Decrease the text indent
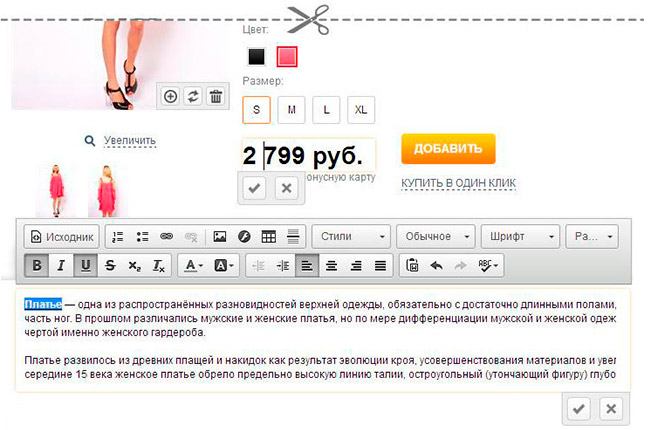The width and height of the screenshot is (650, 430). [258, 266]
